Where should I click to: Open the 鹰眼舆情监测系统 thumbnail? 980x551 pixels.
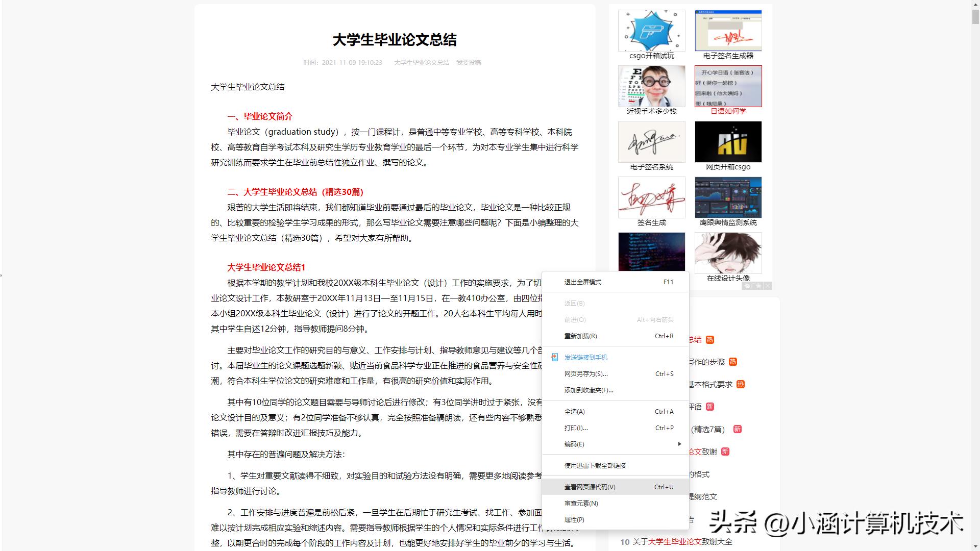(728, 197)
